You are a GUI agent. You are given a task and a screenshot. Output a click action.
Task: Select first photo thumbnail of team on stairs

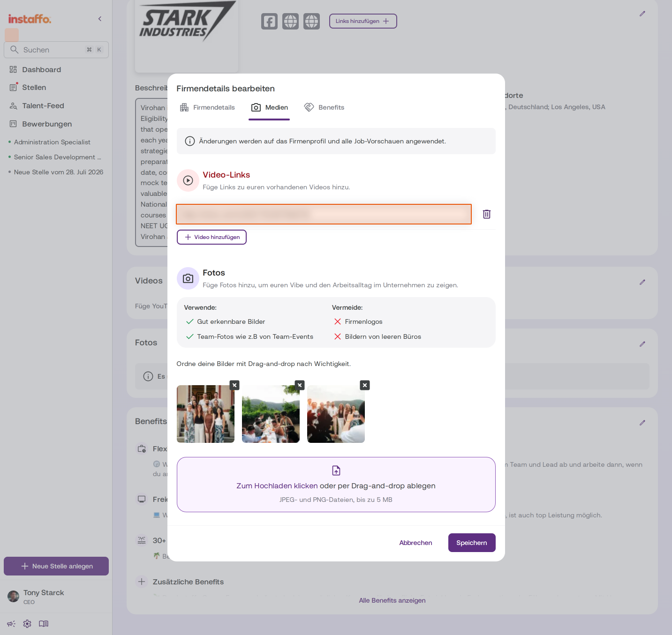[x=205, y=414]
